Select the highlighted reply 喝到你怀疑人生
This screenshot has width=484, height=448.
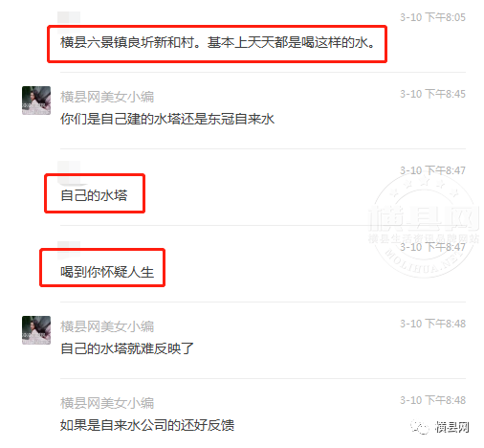(107, 272)
